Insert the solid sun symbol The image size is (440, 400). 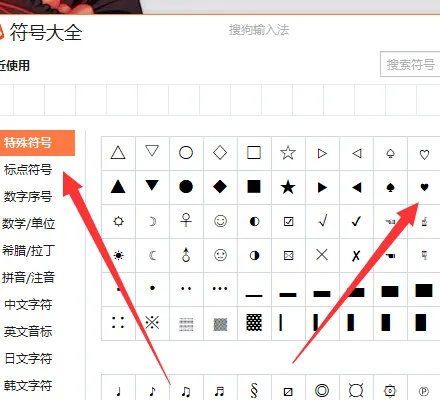click(118, 255)
